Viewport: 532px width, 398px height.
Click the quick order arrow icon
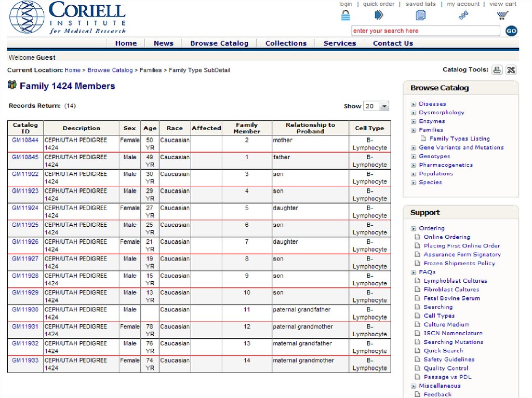pyautogui.click(x=379, y=15)
